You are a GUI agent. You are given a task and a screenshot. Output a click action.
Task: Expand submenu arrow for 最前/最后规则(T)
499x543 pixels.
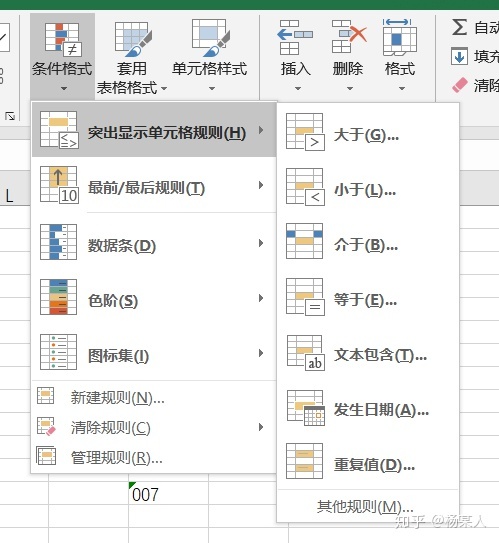click(261, 185)
